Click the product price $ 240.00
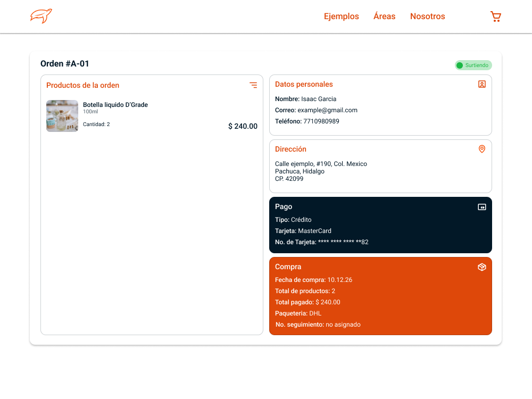The height and width of the screenshot is (399, 532). tap(243, 126)
